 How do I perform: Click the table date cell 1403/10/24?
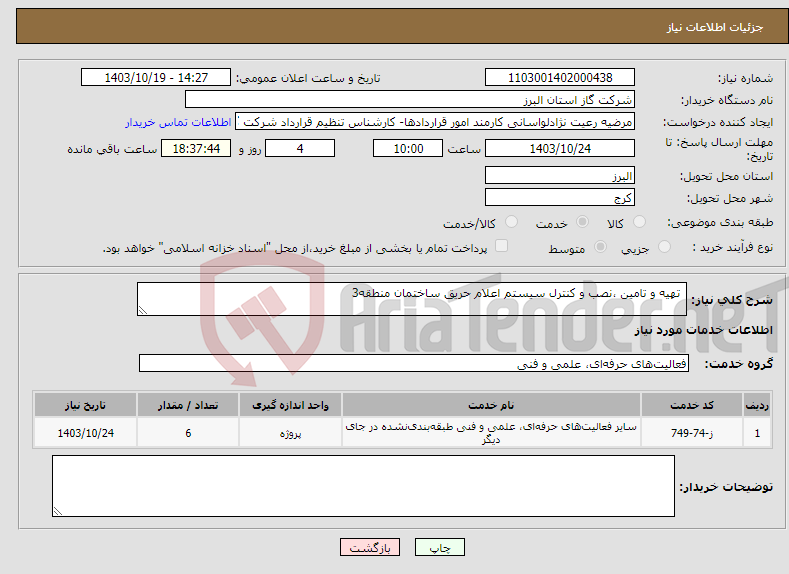(x=85, y=433)
